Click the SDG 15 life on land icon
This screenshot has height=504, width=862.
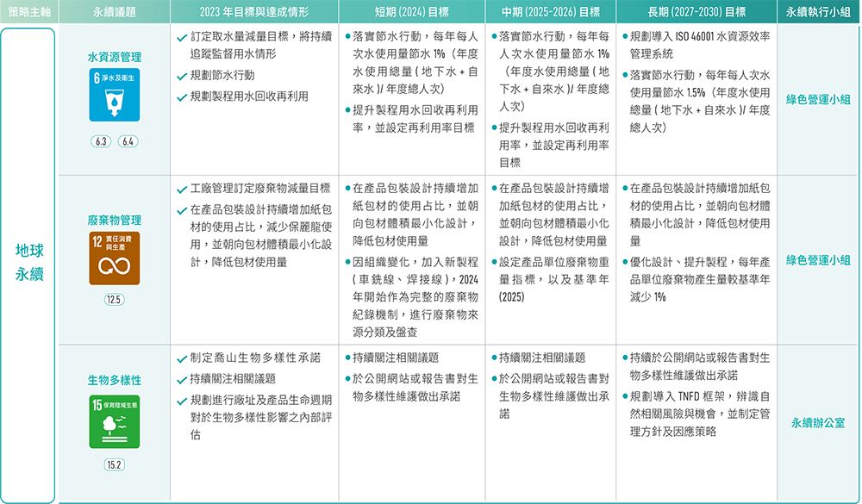click(115, 421)
